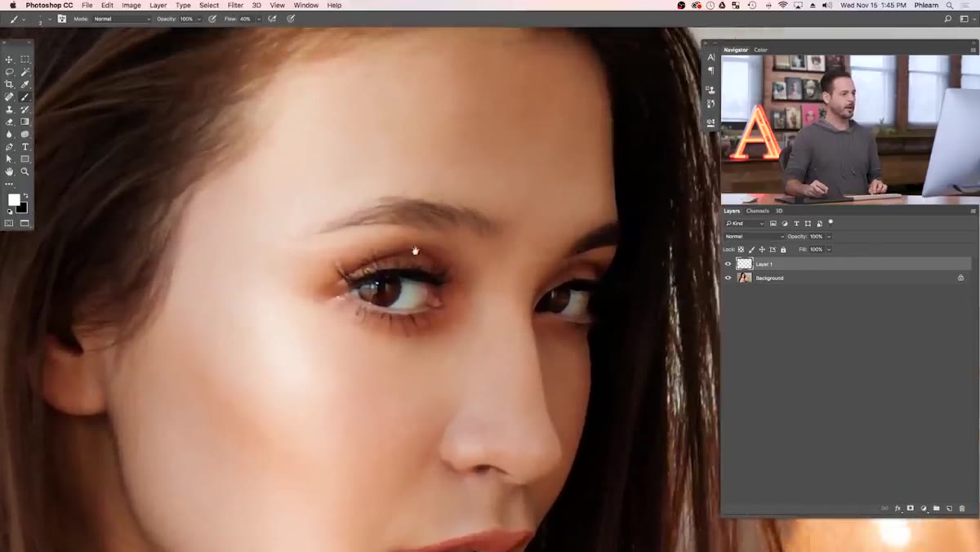Open the Layer menu
The width and height of the screenshot is (980, 552).
(158, 6)
